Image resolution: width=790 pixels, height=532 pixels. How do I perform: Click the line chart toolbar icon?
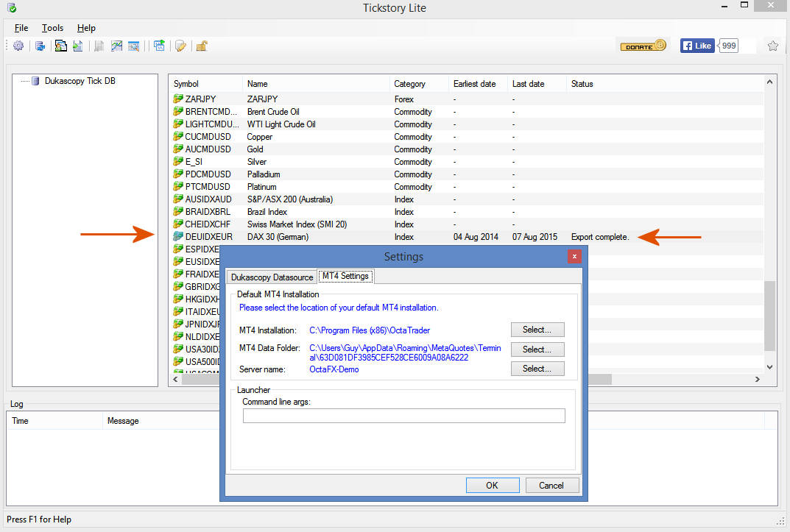click(x=116, y=46)
